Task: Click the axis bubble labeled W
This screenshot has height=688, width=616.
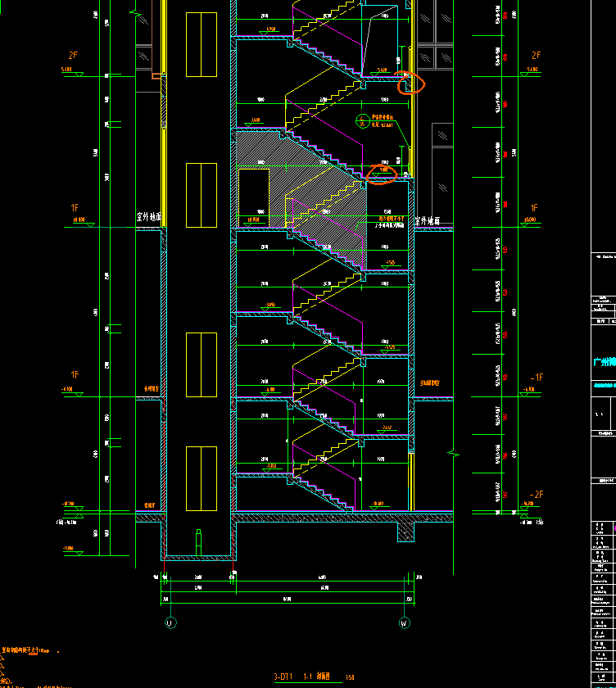Action: pos(405,622)
